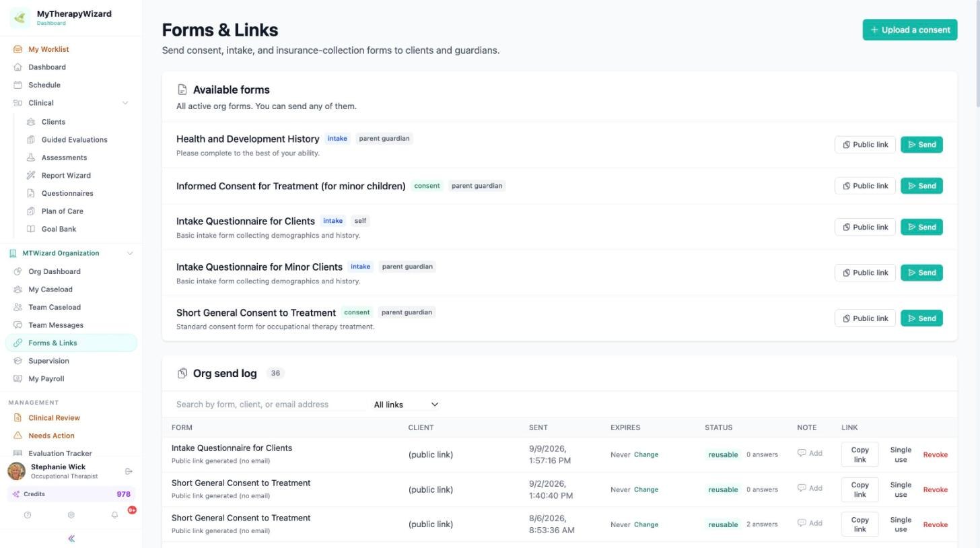Click the Needs Action warning triangle icon
Viewport: 980px width, 548px height.
coord(18,436)
